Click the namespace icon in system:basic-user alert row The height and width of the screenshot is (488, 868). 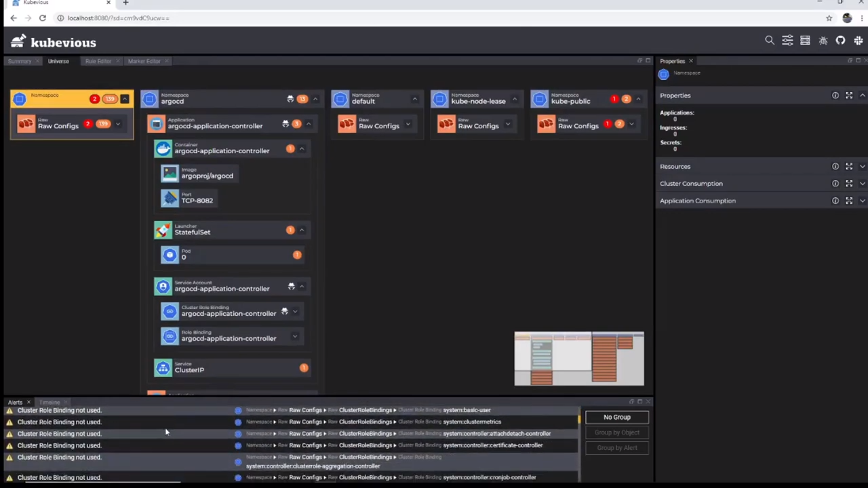tap(238, 410)
